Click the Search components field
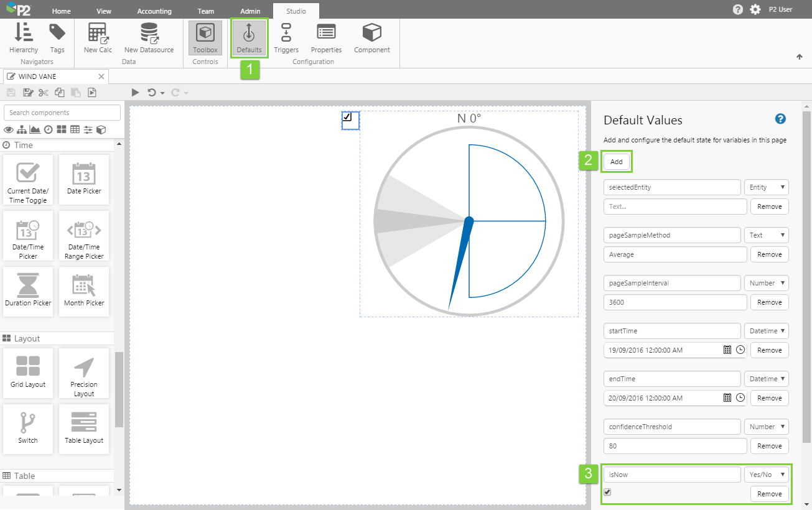This screenshot has width=812, height=510. click(x=62, y=113)
